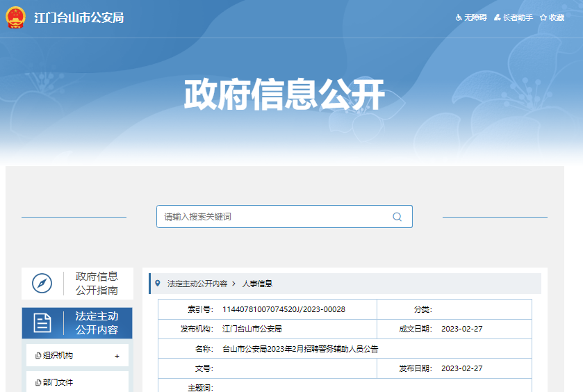Screen dimensions: 583x392
Task: Click the 政府信息公开 banner heading
Action: (x=284, y=95)
